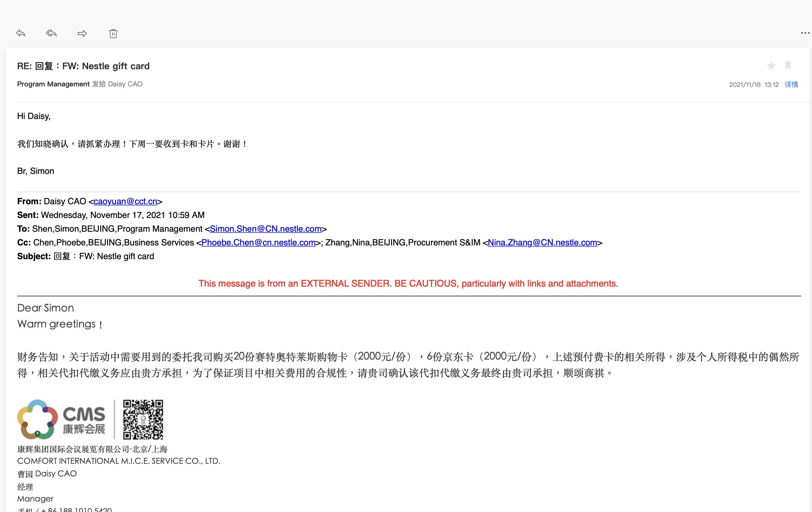Image resolution: width=812 pixels, height=512 pixels.
Task: Click the red EXTERNAL SENDER warning text
Action: click(x=408, y=283)
